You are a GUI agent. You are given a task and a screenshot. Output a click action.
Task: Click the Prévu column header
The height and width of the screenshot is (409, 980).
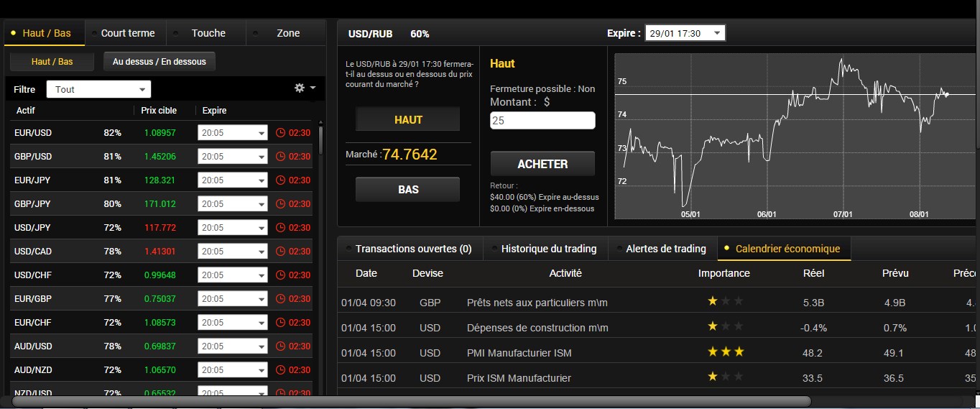pos(895,273)
